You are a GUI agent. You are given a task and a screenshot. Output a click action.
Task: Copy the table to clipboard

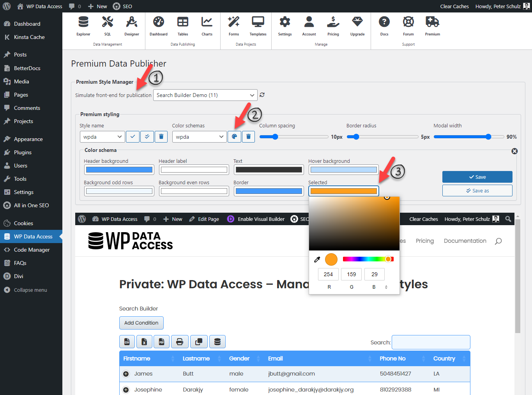pyautogui.click(x=199, y=342)
